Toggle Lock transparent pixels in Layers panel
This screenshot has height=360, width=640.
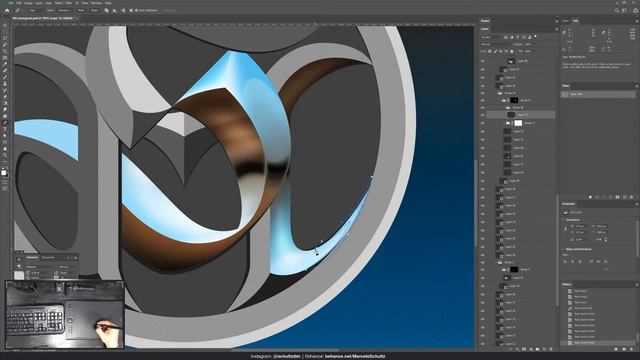click(491, 51)
